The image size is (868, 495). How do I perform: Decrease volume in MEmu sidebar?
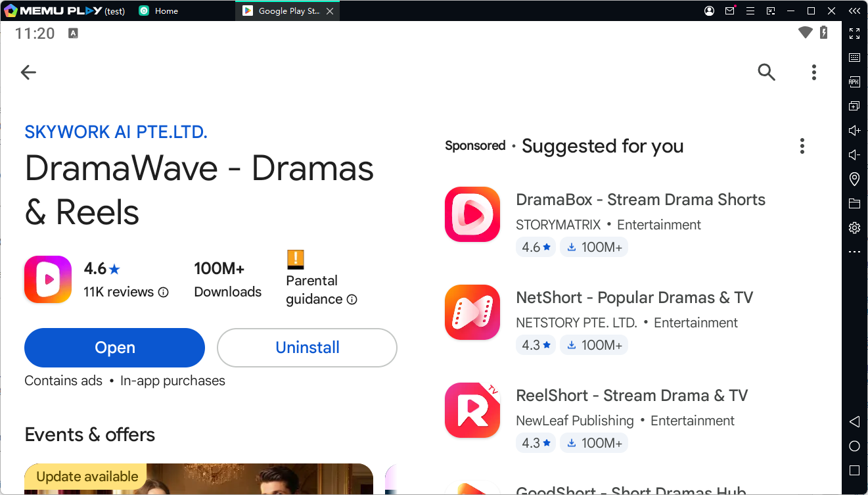(855, 154)
